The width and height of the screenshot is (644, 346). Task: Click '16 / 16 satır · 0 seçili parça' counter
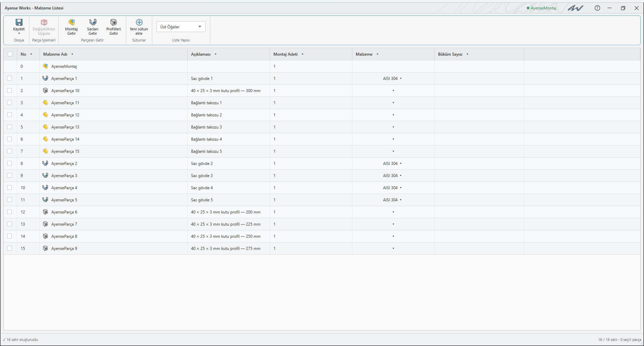(620, 340)
